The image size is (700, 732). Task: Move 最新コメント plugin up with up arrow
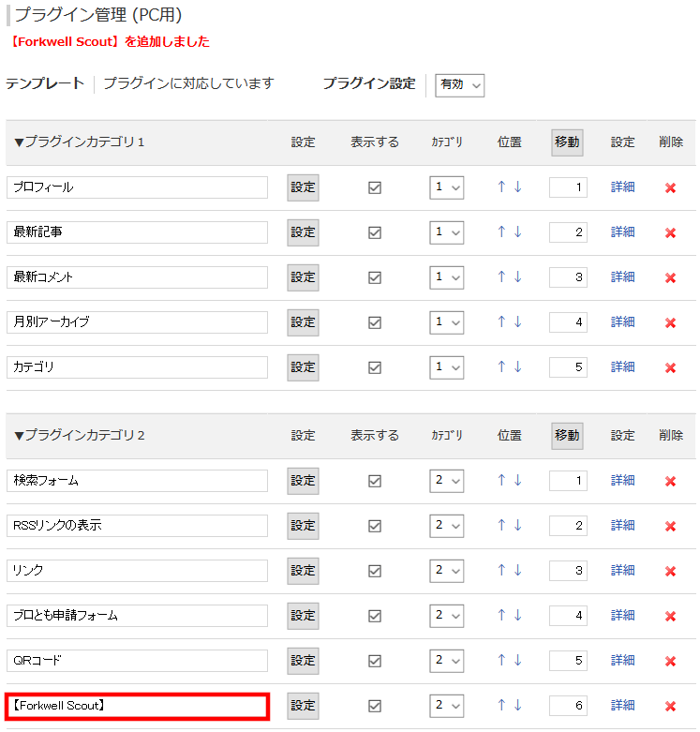click(501, 276)
